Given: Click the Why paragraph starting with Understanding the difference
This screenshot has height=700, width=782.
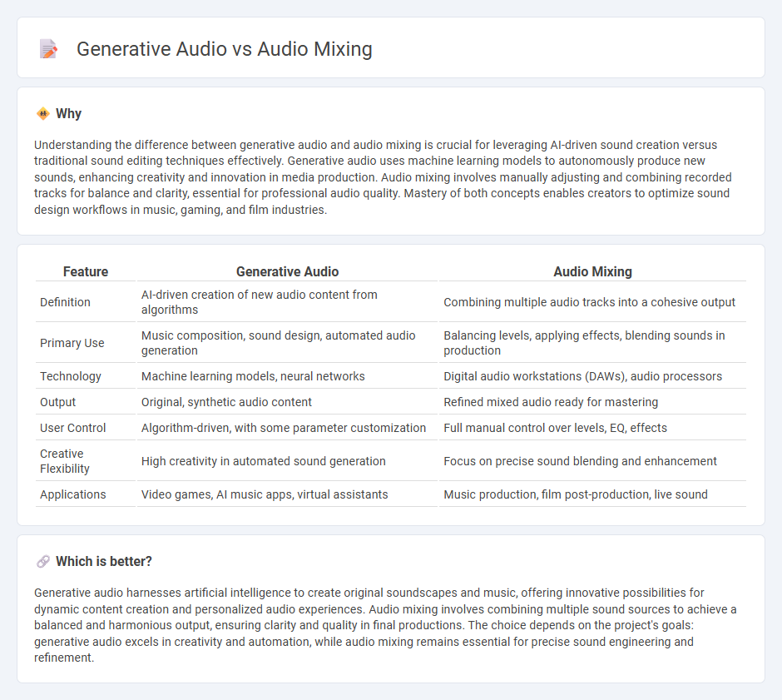Looking at the screenshot, I should tap(383, 177).
